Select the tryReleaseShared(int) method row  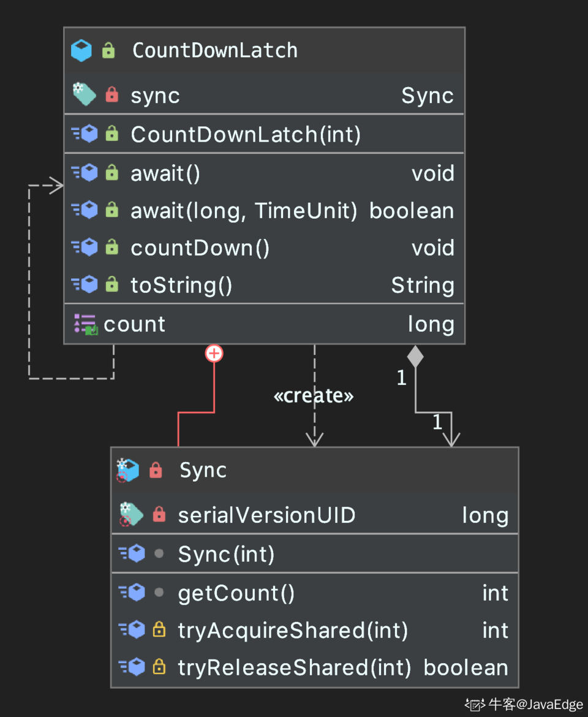tap(294, 667)
